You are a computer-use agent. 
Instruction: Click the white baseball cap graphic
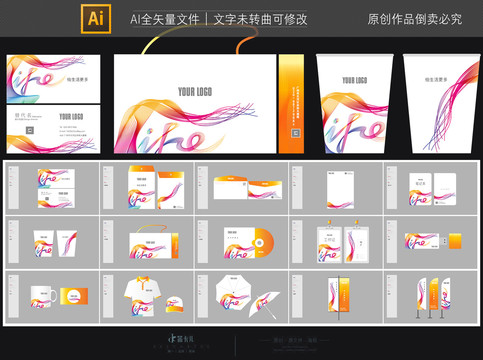[x=175, y=304]
